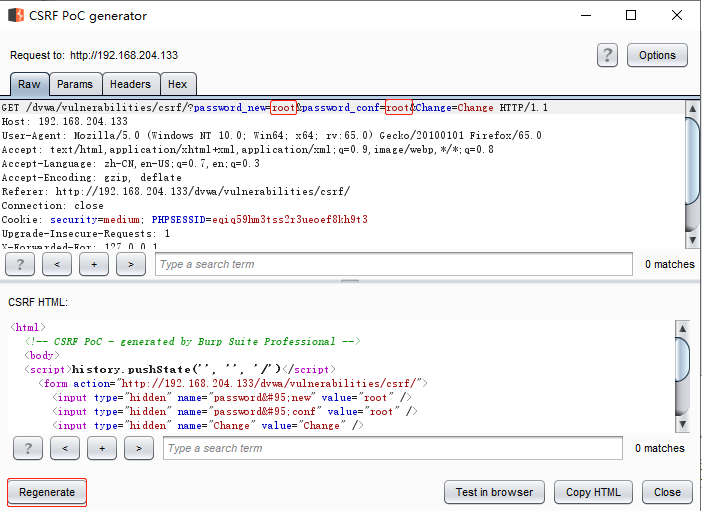Screen dimensions: 702x511
Task: Click the Burp Suite logo icon in title bar
Action: tap(16, 15)
